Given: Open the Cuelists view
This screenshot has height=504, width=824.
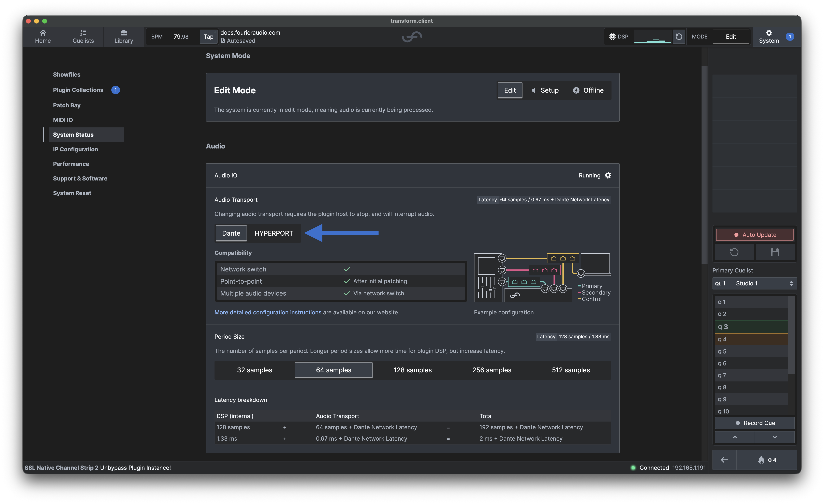Looking at the screenshot, I should (83, 36).
